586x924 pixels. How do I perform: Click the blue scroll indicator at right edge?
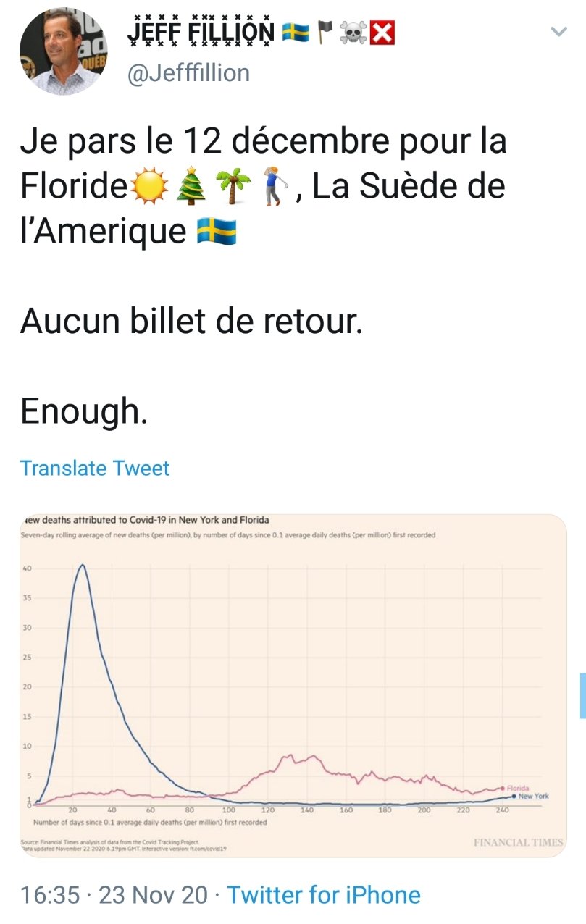coord(582,694)
